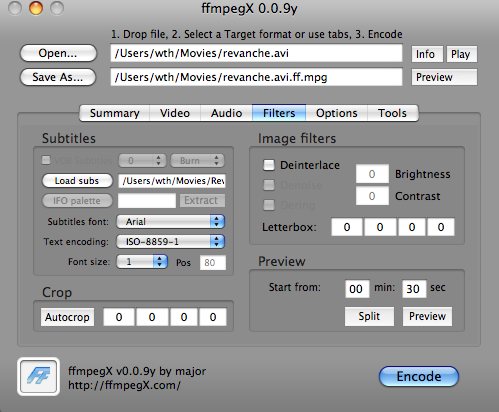Click the Autocrop button
The width and height of the screenshot is (499, 412).
[x=67, y=317]
